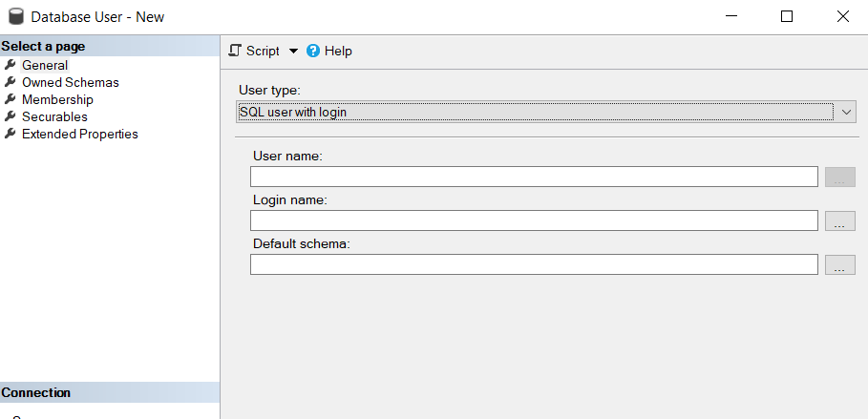Open the Script dropdown arrow

coord(293,51)
